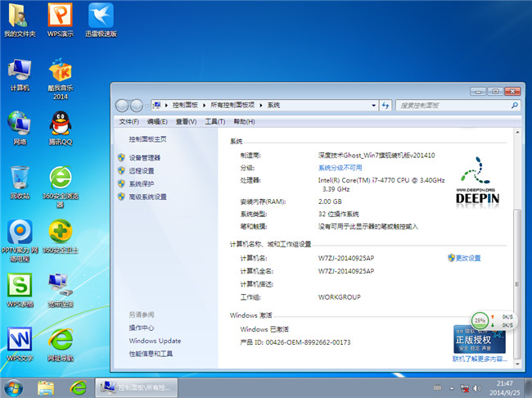
Task: Click scrollbar down arrow in system window
Action: (517, 364)
